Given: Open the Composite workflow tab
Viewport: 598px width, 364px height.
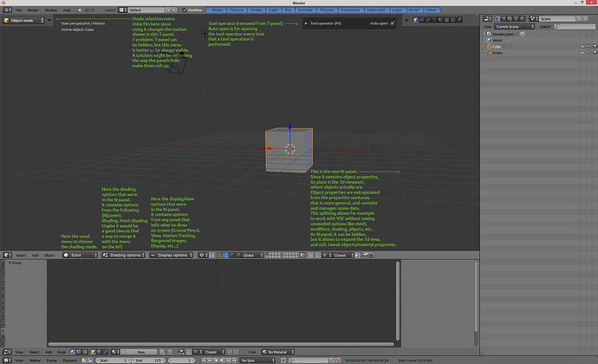Looking at the screenshot, I should tap(350, 10).
